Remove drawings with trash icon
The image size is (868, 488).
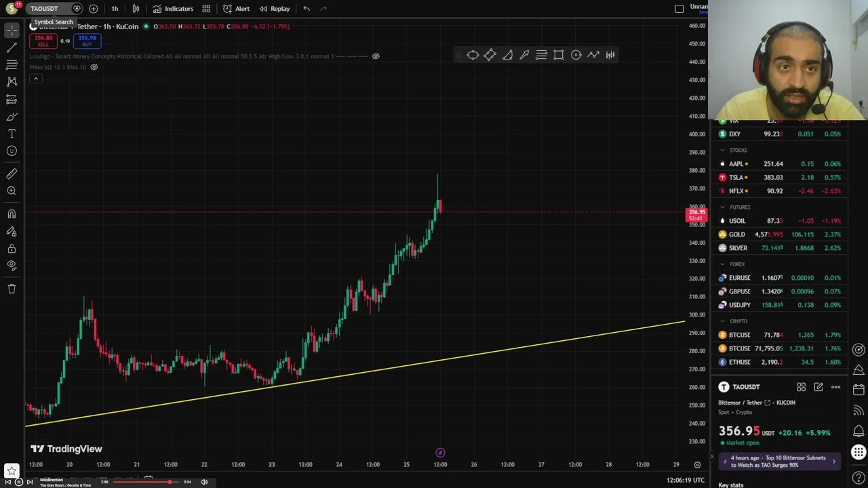(12, 289)
